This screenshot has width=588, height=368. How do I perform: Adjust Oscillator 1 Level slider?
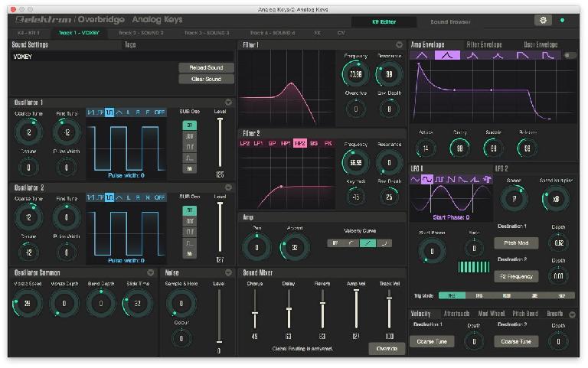pos(220,142)
